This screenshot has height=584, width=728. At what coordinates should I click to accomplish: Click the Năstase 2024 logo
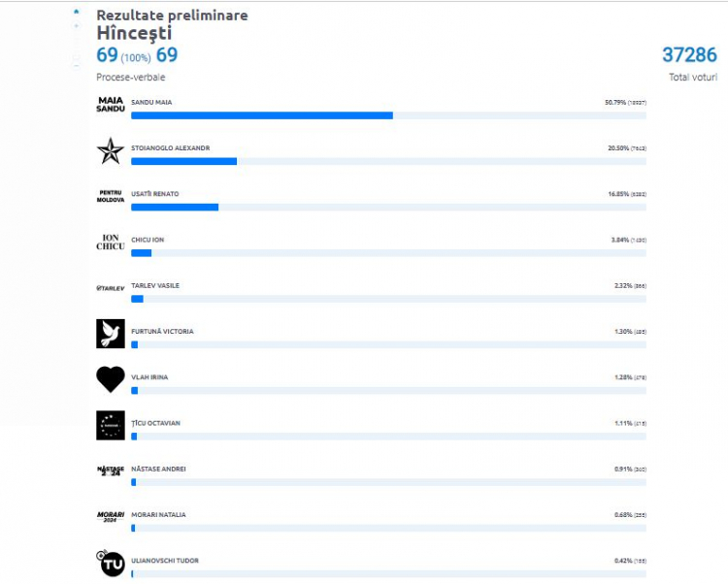point(111,470)
